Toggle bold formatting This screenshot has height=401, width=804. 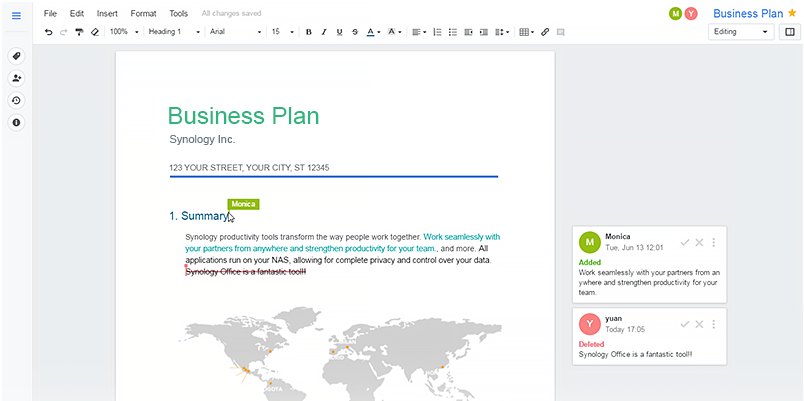point(309,32)
